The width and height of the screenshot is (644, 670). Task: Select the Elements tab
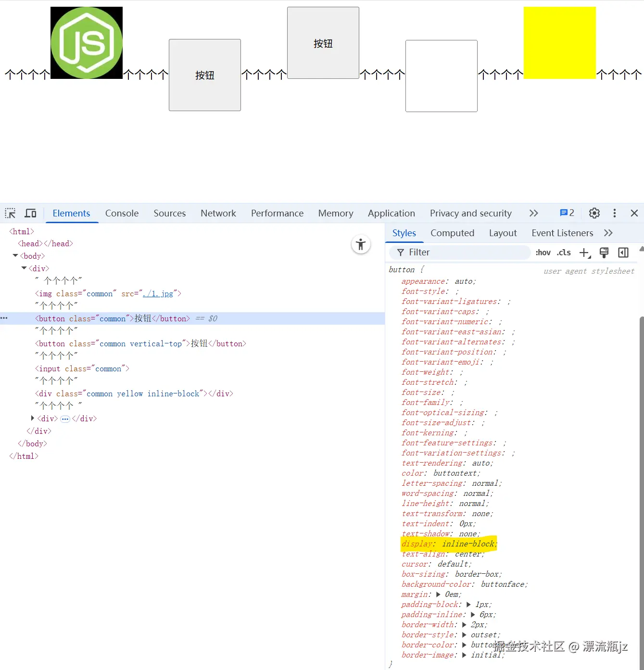(x=71, y=213)
